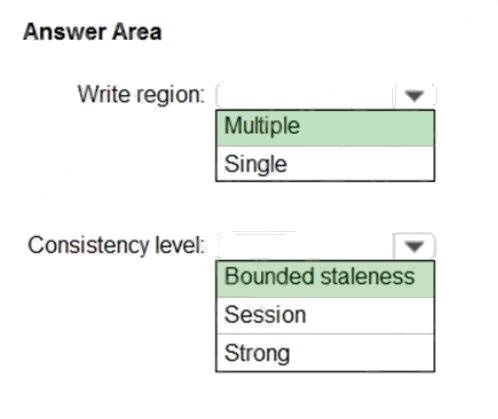Toggle the triangle icon beside Write region
The width and height of the screenshot is (498, 419).
pos(414,96)
